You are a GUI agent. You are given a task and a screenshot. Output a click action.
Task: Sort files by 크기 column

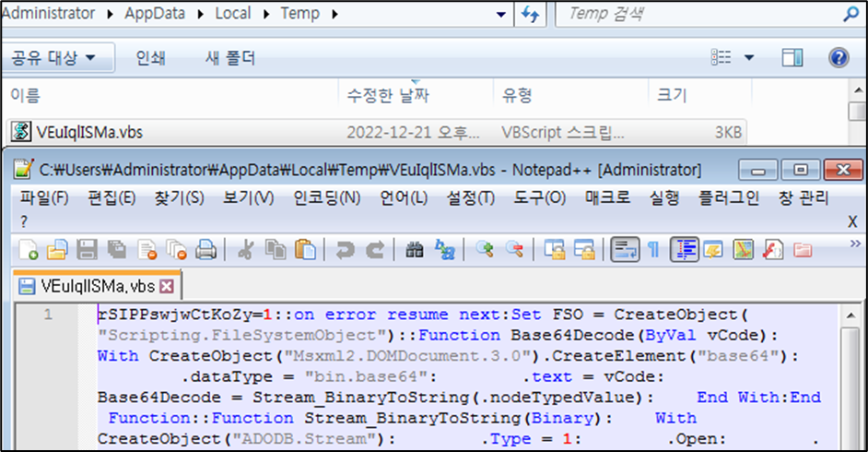(699, 95)
